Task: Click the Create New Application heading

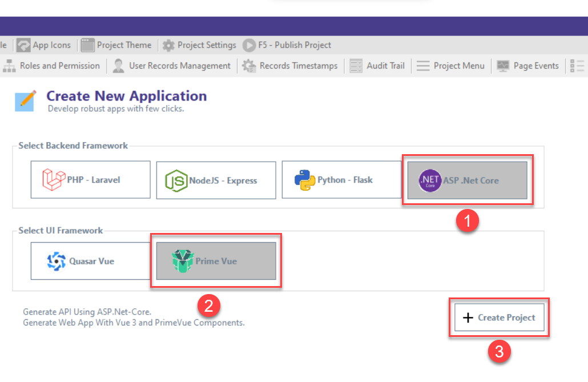Action: (126, 96)
